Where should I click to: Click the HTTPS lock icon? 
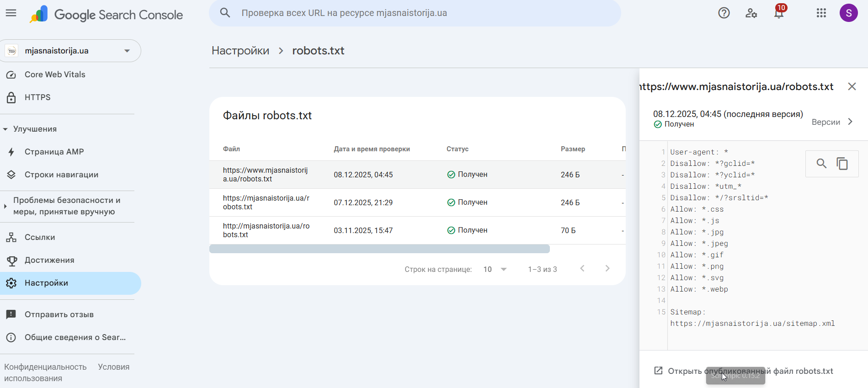click(x=11, y=97)
